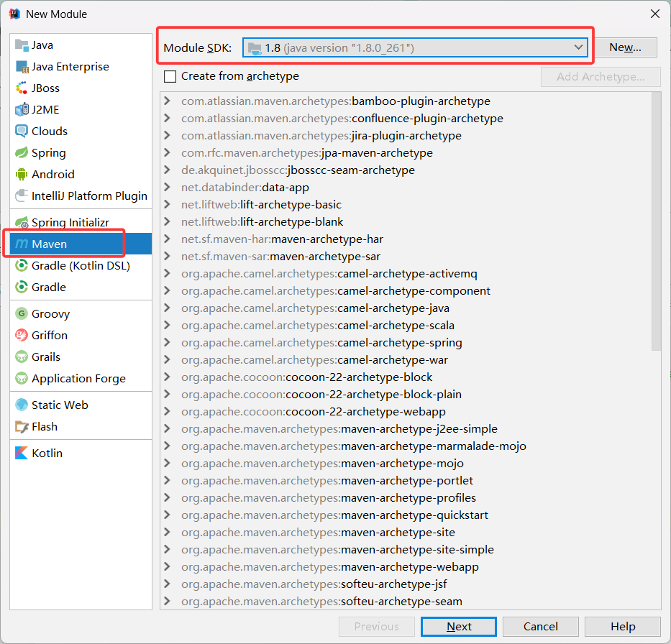Click the Java Enterprise icon
This screenshot has height=644, width=671.
(x=22, y=67)
